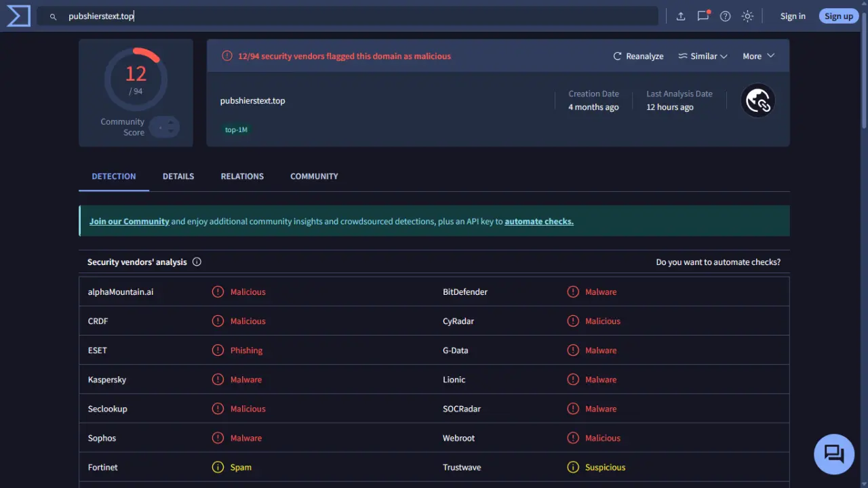Click alert icon in BitDefender row
The width and height of the screenshot is (868, 488).
point(573,291)
